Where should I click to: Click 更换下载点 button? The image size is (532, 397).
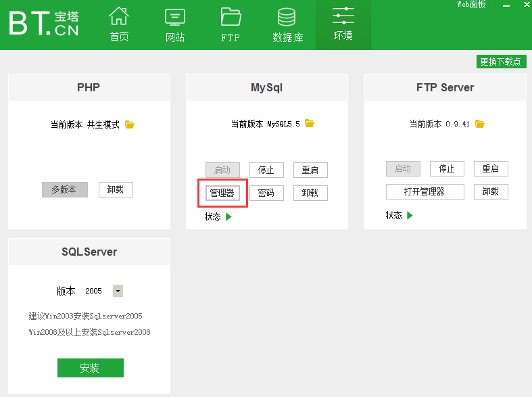(x=501, y=62)
